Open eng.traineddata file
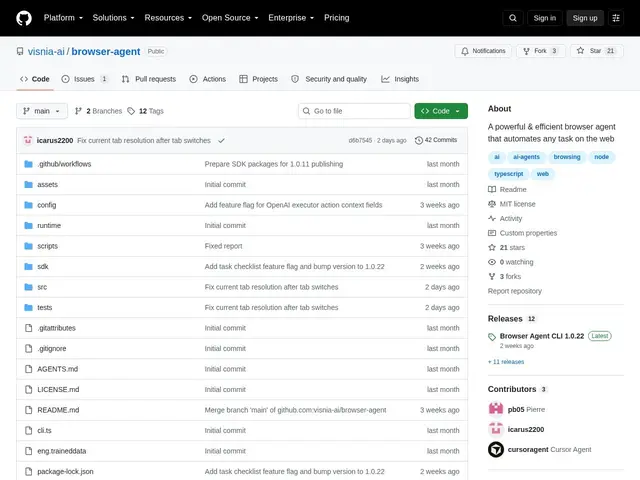 62,451
